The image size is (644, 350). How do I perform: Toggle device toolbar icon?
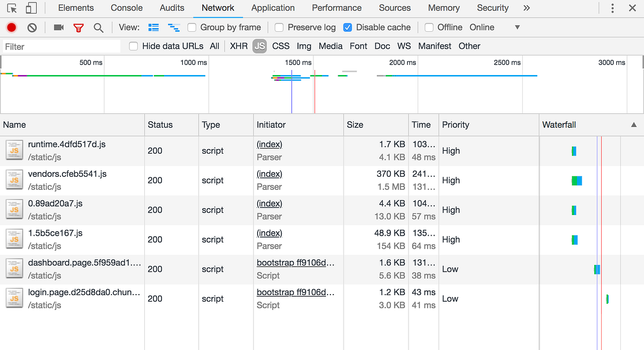[31, 8]
